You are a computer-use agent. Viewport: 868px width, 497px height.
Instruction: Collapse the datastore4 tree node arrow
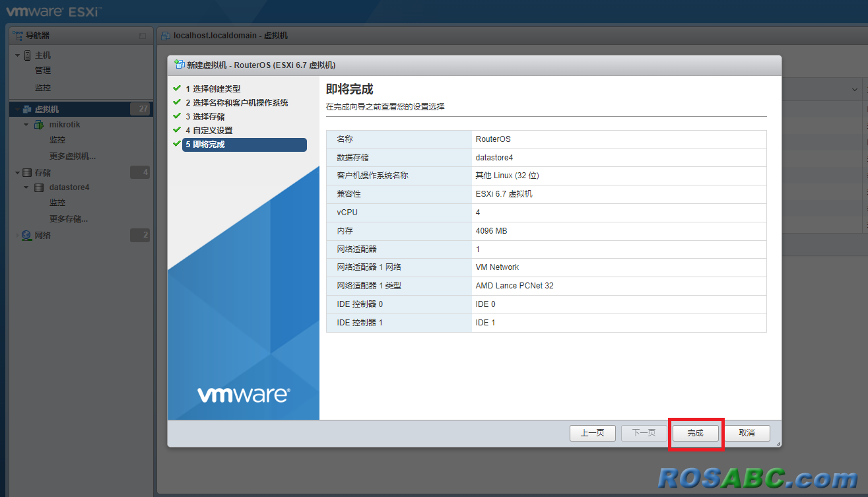26,187
